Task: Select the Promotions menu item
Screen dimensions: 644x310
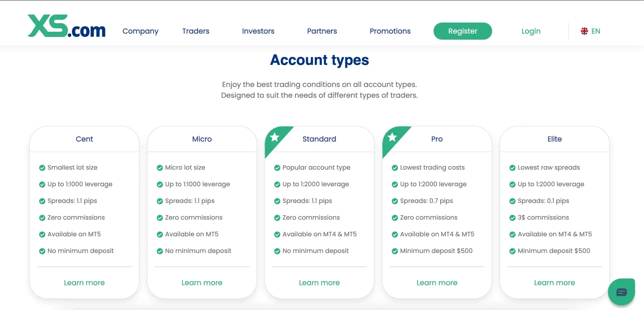Action: tap(390, 31)
